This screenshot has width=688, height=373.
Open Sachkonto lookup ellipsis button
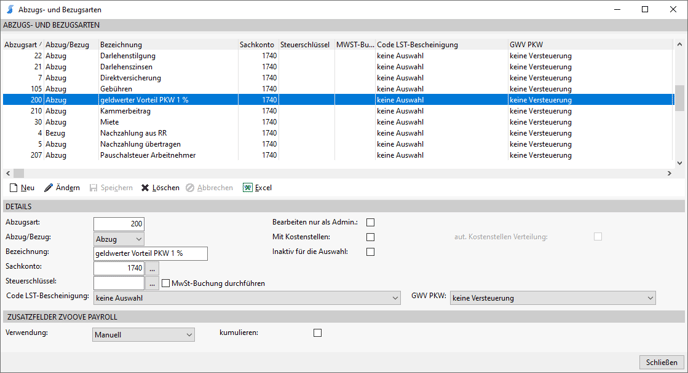[152, 268]
